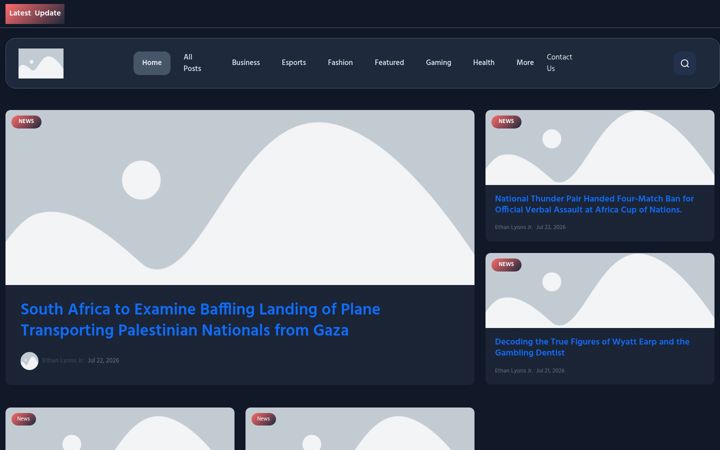720x450 pixels.
Task: Click author Ethan Lyons Jr. under National Thunder title
Action: pos(513,228)
